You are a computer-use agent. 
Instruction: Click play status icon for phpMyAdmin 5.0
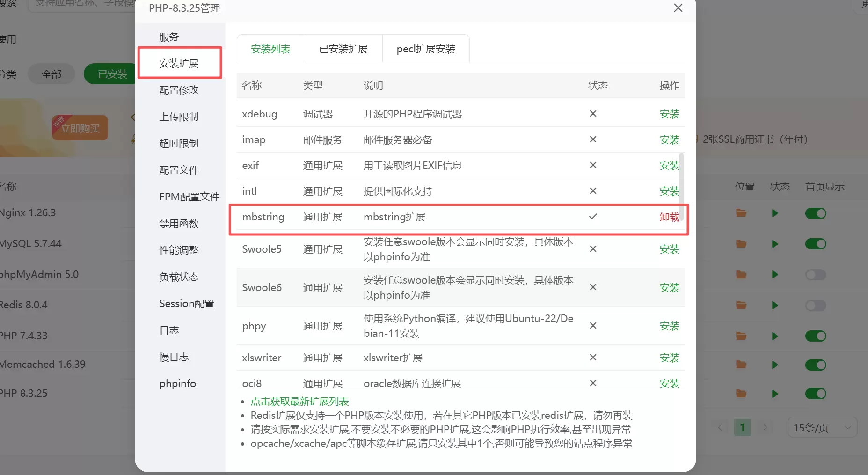point(775,275)
